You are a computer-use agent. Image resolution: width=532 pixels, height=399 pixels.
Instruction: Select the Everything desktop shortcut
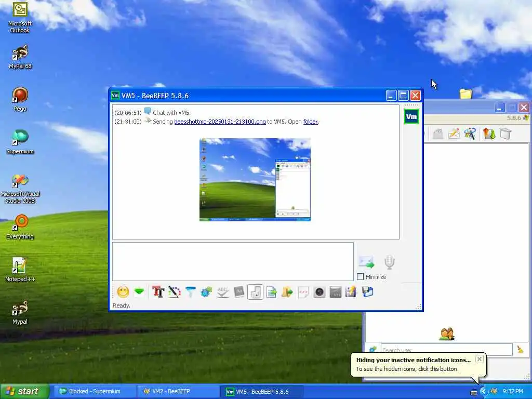[x=20, y=228]
